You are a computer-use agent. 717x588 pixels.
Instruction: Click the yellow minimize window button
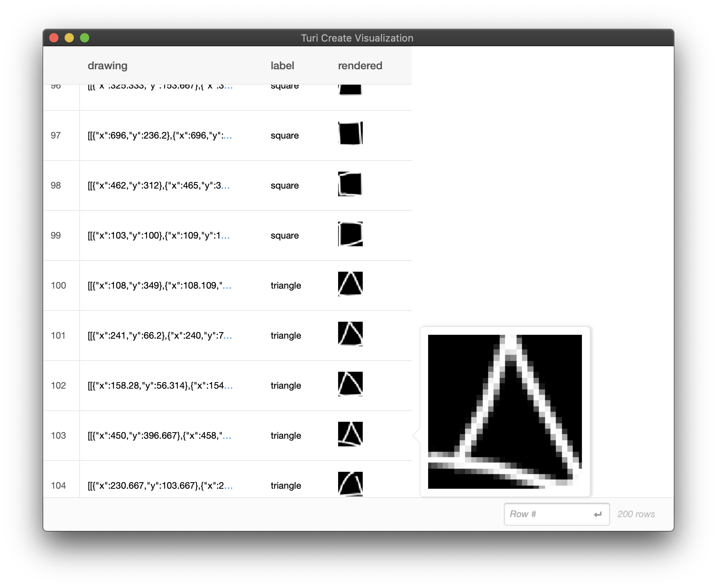coord(69,38)
